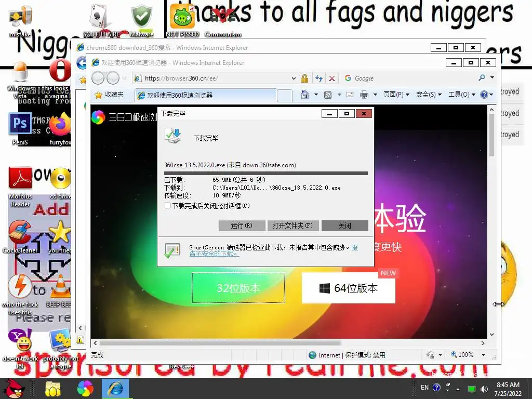This screenshot has height=399, width=532.
Task: Click the read mail icon
Action: coord(350,95)
